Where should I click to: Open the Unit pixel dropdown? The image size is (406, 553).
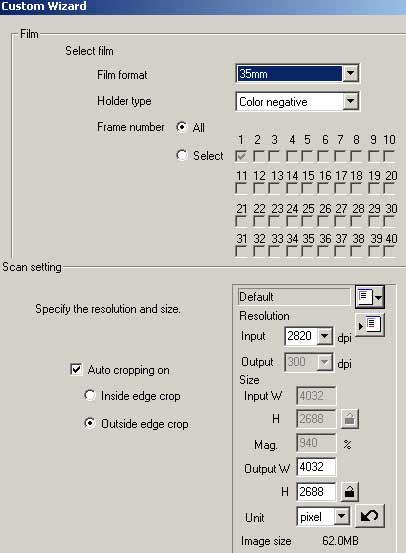[341, 517]
